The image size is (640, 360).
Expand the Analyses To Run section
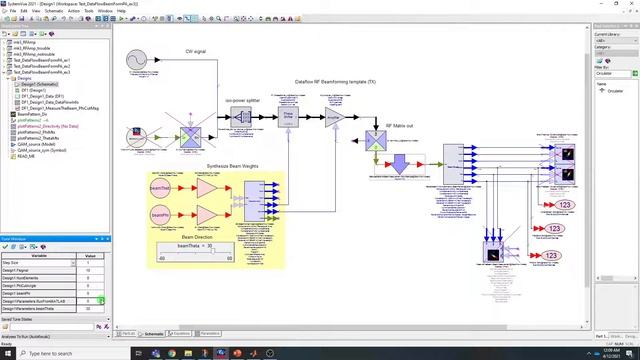[x=108, y=337]
